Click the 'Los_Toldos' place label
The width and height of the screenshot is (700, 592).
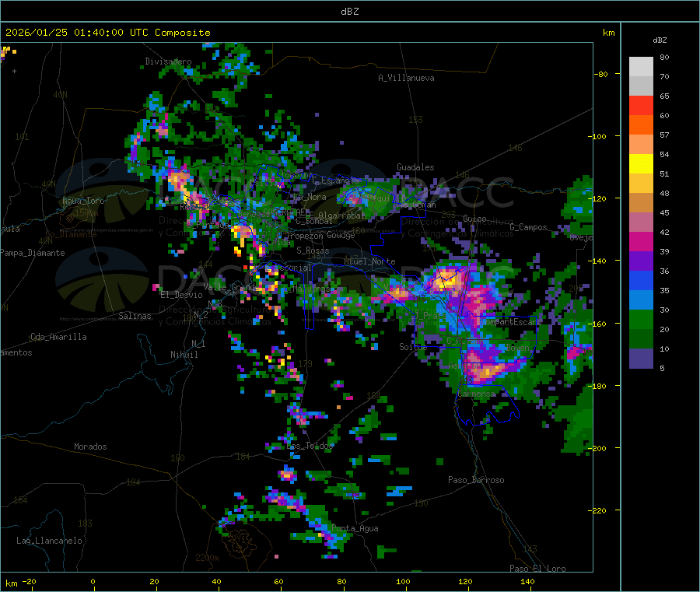pos(310,446)
